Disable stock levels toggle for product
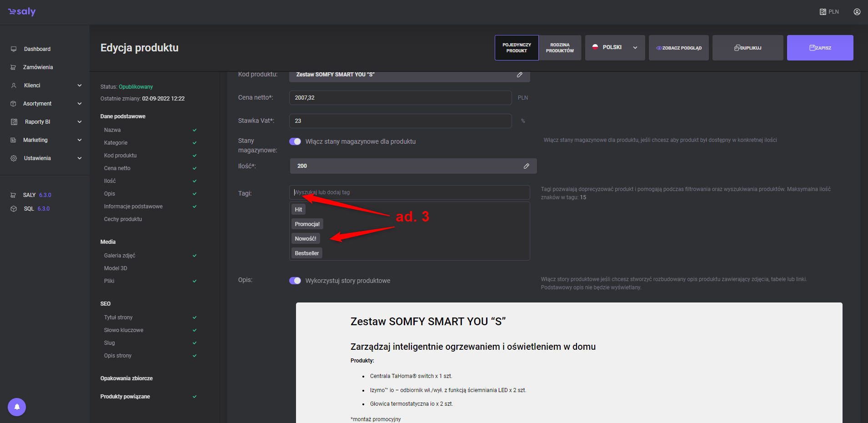The width and height of the screenshot is (868, 423). coord(295,141)
